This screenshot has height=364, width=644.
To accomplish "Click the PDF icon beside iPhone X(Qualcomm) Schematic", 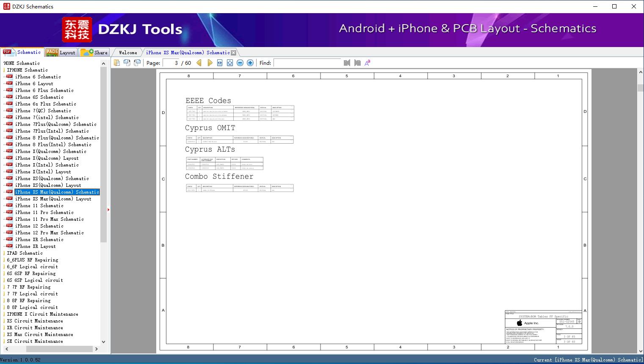I will 9,151.
